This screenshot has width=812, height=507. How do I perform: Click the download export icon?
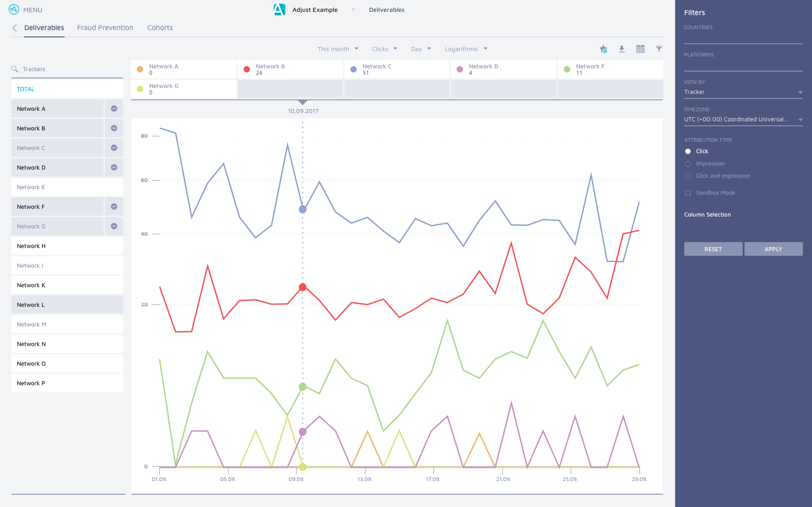[x=621, y=49]
